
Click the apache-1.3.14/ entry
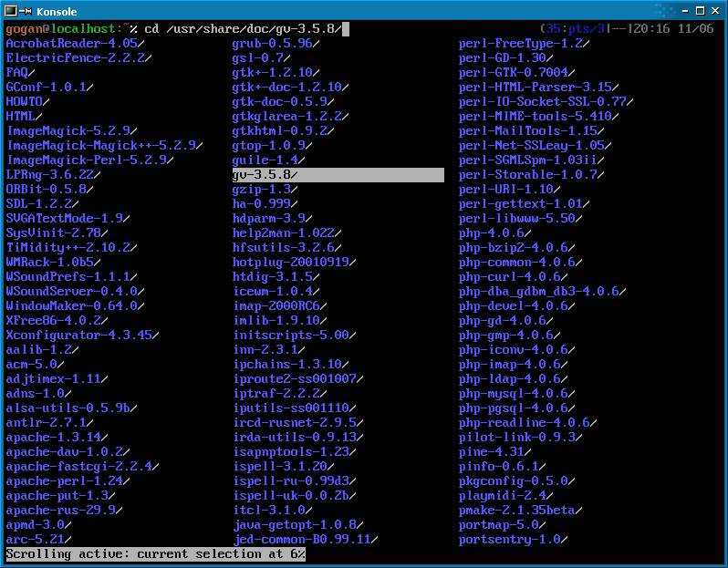tap(57, 438)
